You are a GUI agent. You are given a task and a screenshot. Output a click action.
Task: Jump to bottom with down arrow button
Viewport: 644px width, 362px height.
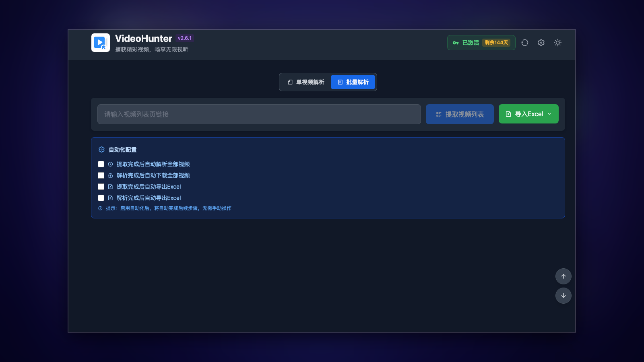(x=563, y=296)
